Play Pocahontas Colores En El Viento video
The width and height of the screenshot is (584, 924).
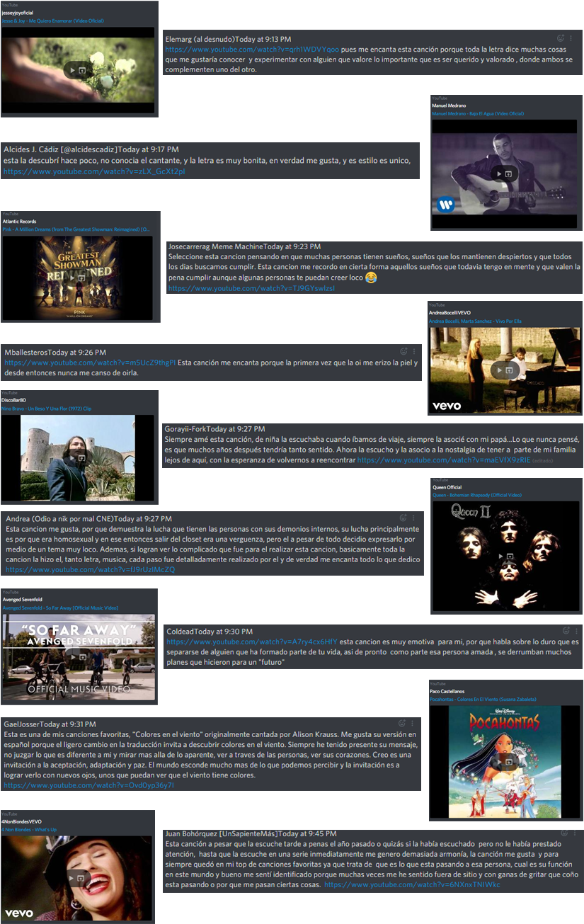pyautogui.click(x=498, y=762)
